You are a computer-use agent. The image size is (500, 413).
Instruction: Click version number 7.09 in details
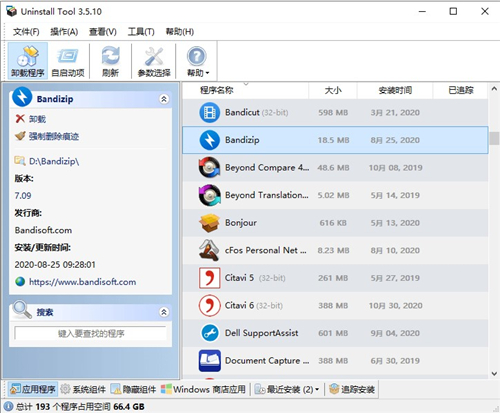coord(23,195)
